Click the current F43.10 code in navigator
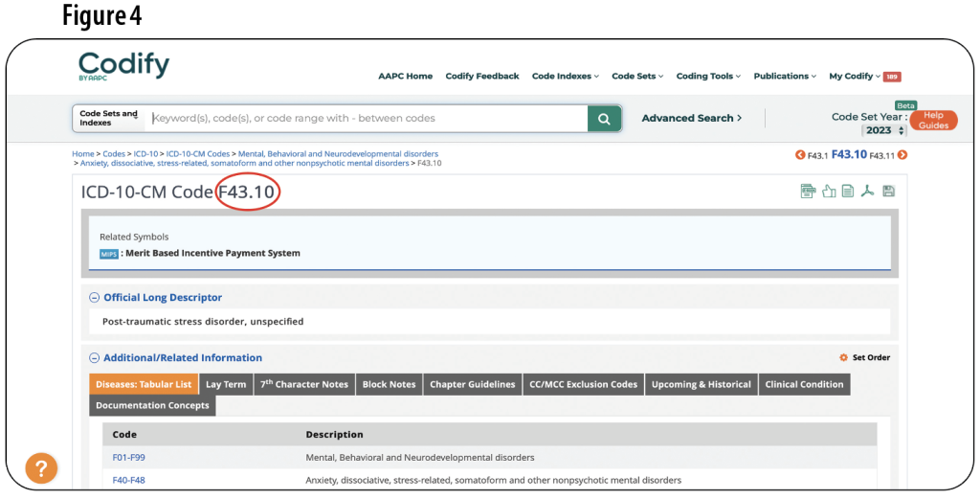Screen dimensions: 980x499 coord(849,154)
